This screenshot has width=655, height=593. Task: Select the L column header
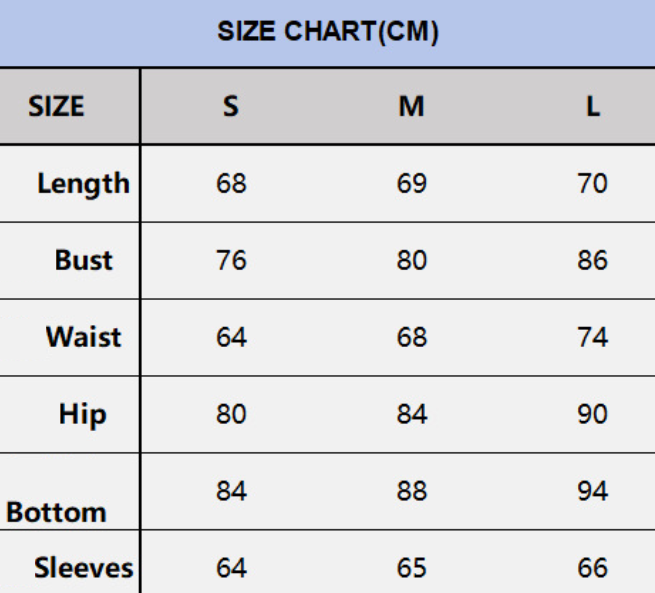coord(592,106)
